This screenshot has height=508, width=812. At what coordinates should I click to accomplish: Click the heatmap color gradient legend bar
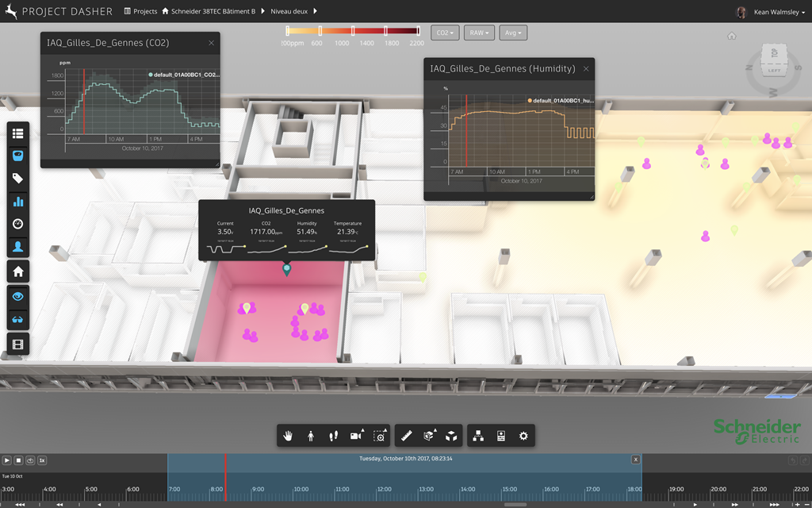pyautogui.click(x=353, y=31)
